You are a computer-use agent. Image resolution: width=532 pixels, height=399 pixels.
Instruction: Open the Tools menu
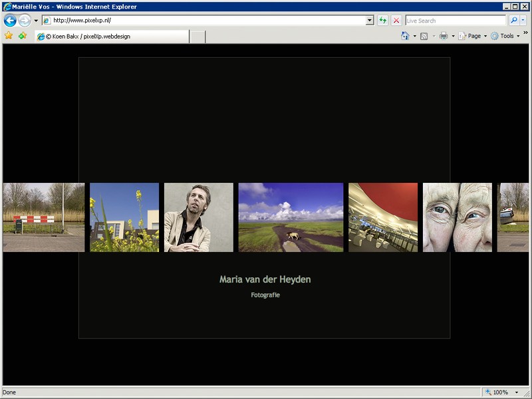tap(506, 36)
